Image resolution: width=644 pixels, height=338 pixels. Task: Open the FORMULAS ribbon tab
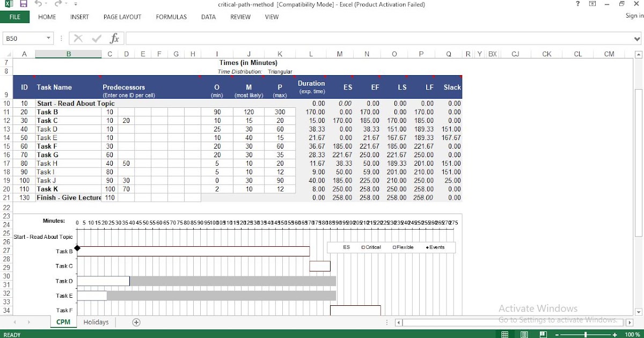click(171, 17)
